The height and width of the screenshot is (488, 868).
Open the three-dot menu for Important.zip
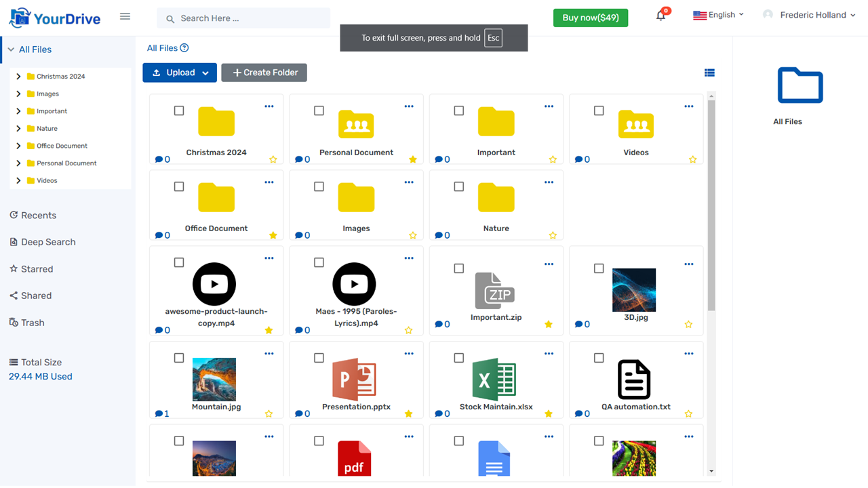pos(549,264)
